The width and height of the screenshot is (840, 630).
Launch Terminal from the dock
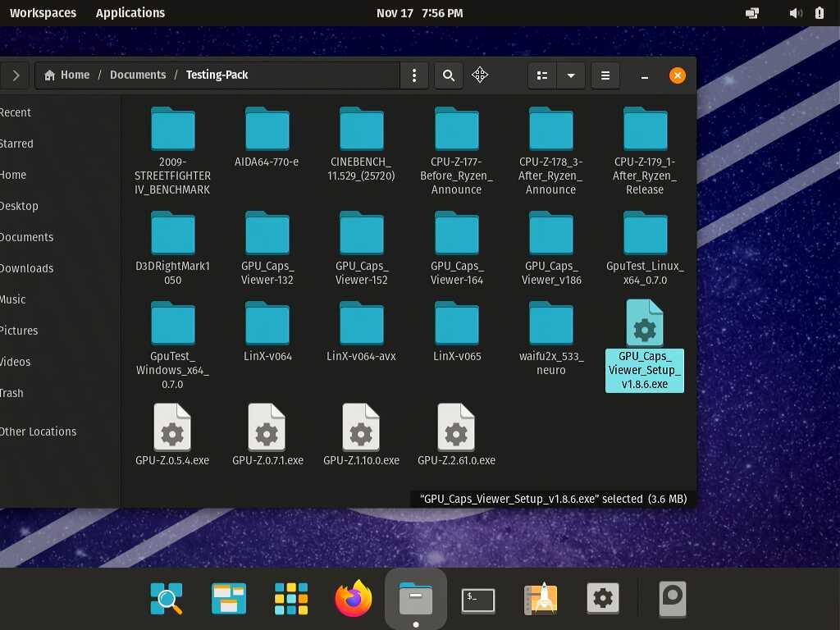point(478,600)
